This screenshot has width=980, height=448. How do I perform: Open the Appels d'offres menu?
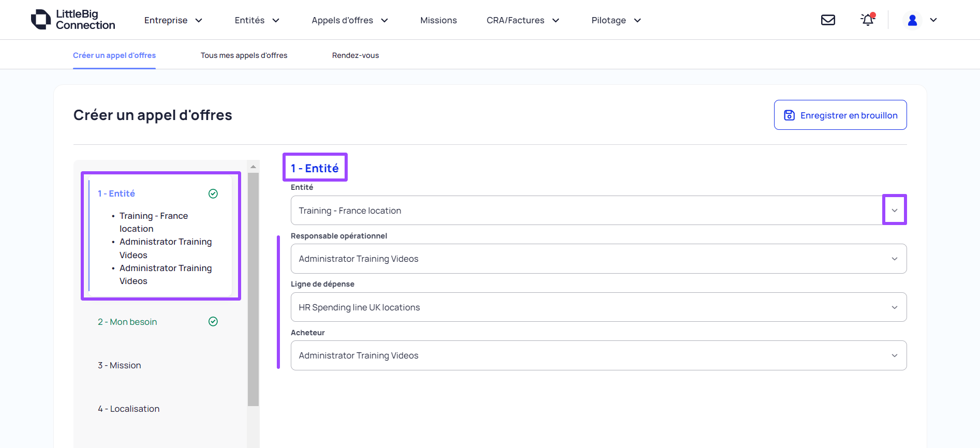tap(349, 20)
